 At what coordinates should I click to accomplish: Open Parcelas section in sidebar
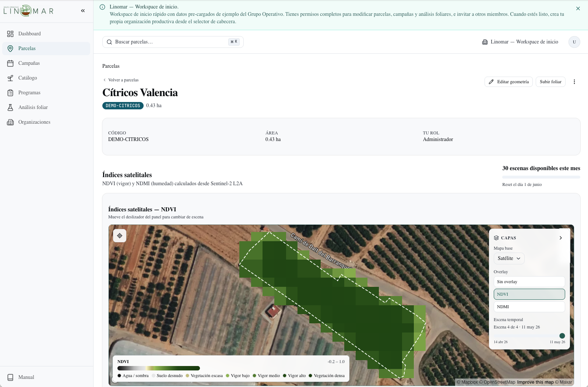click(x=46, y=49)
